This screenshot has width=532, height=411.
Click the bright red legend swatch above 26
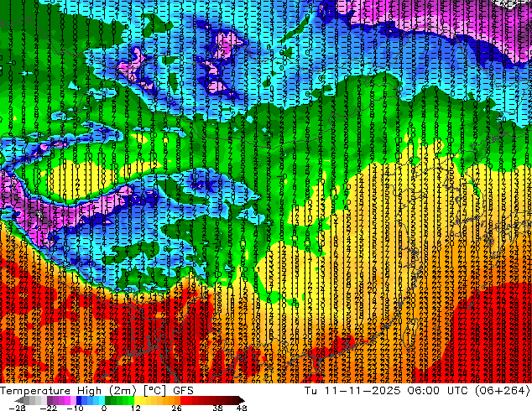(x=183, y=400)
